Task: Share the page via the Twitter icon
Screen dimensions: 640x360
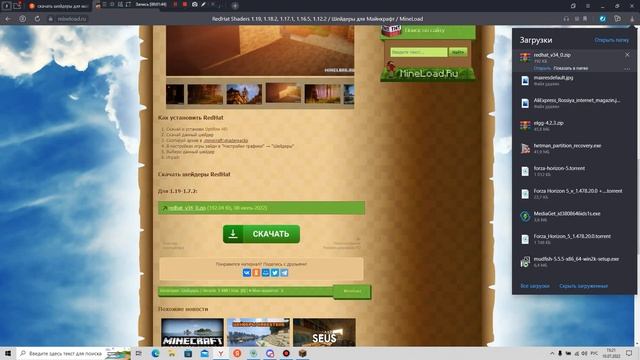Action: coord(275,273)
